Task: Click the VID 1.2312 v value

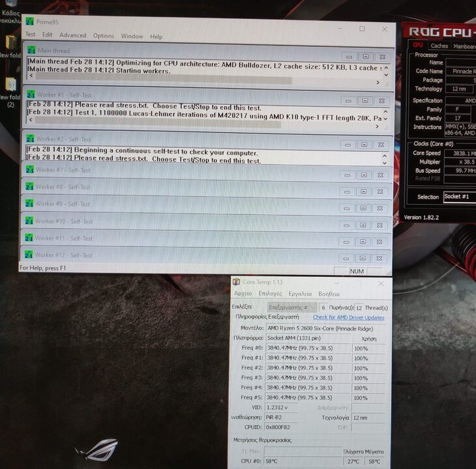Action: (x=282, y=408)
